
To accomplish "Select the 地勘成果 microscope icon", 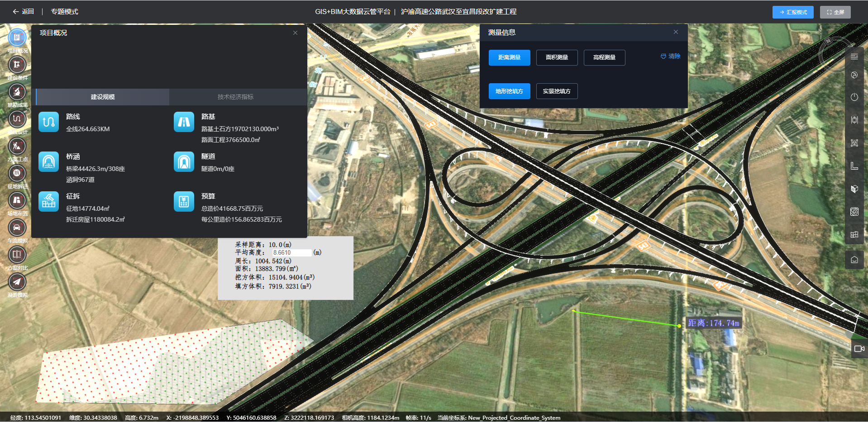I will 17,92.
